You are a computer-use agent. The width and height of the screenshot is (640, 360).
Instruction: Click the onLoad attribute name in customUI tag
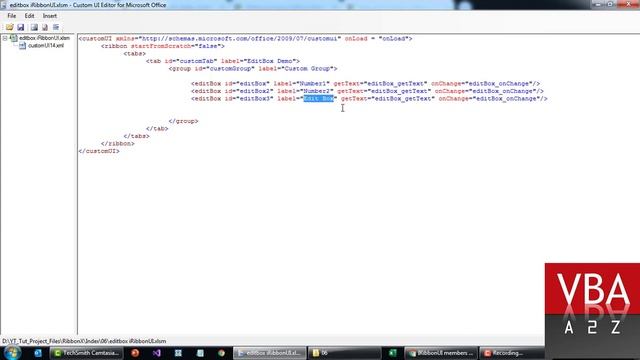pos(356,38)
